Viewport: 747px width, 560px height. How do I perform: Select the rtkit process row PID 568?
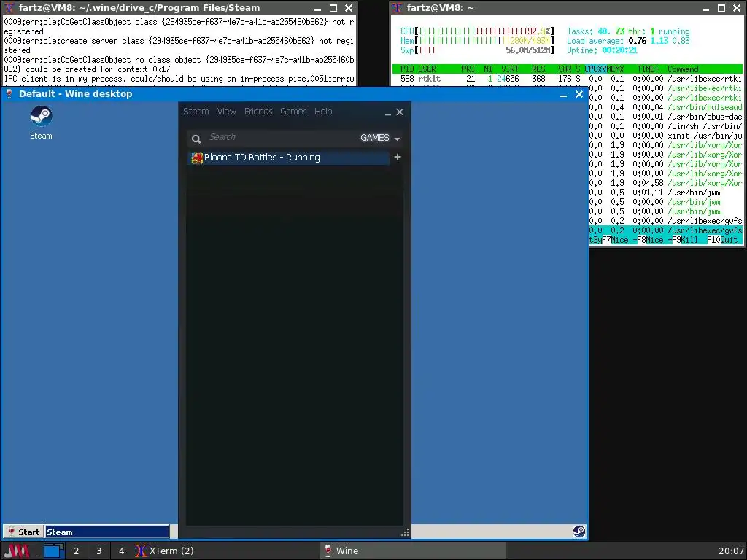pyautogui.click(x=567, y=79)
